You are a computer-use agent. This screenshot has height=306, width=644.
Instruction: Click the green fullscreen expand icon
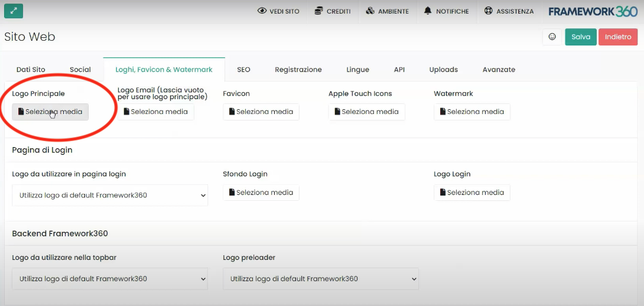coord(14,11)
